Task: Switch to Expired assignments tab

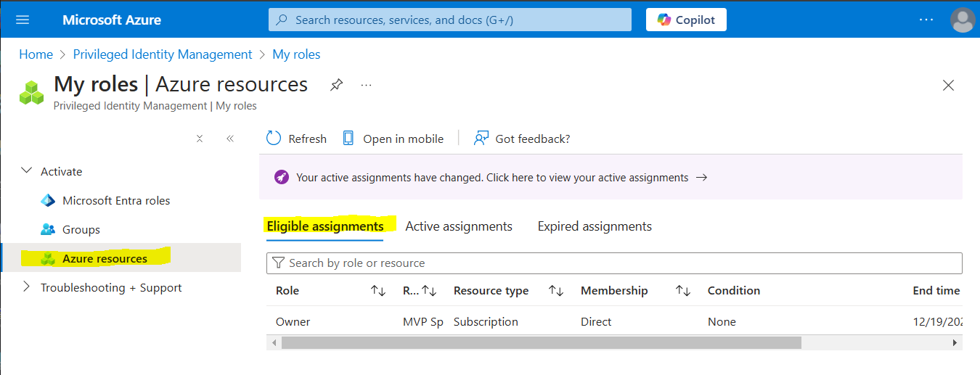Action: (x=595, y=226)
